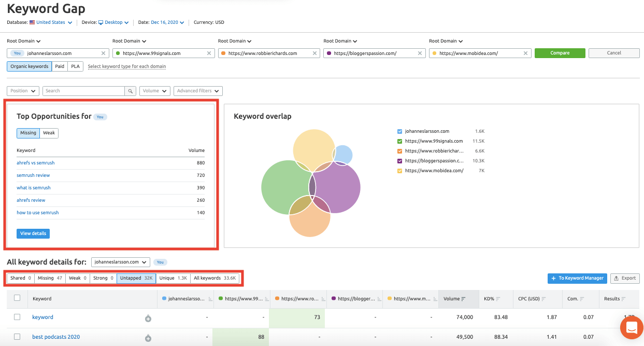644x346 pixels.
Task: Open the Position filter dropdown
Action: click(x=23, y=91)
